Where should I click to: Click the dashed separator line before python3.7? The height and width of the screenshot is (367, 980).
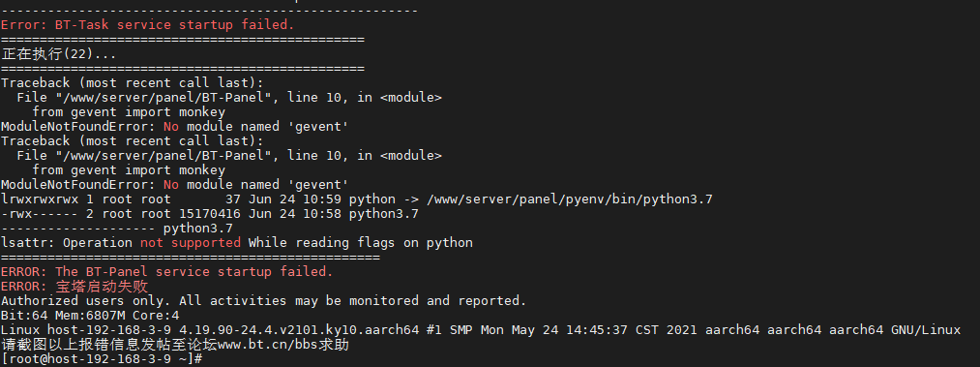coord(77,229)
